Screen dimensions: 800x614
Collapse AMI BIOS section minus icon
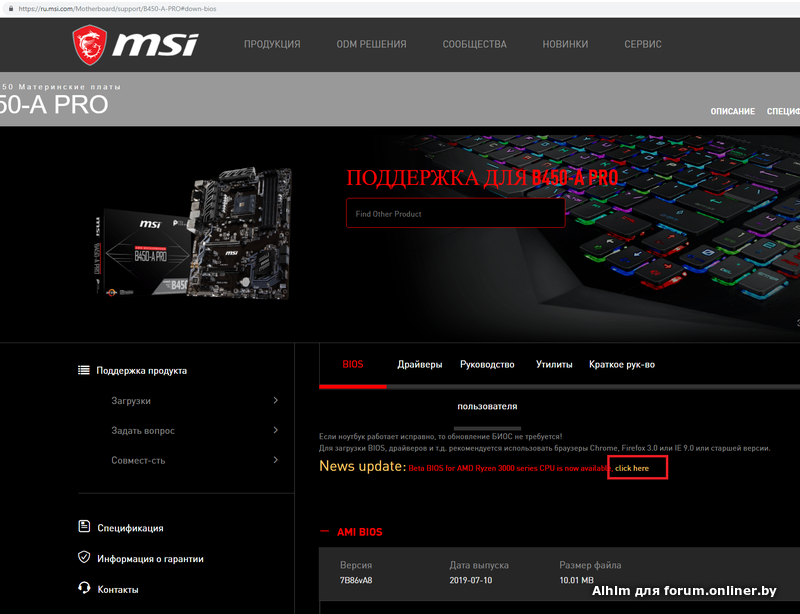324,531
